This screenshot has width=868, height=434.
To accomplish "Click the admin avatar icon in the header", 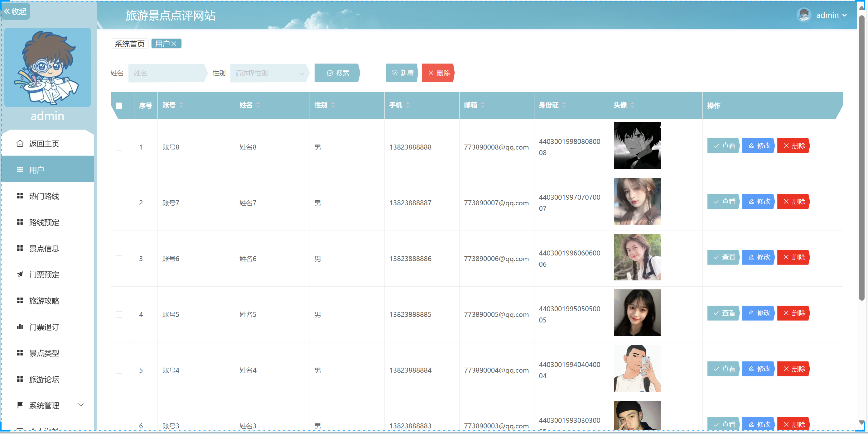I will 804,15.
